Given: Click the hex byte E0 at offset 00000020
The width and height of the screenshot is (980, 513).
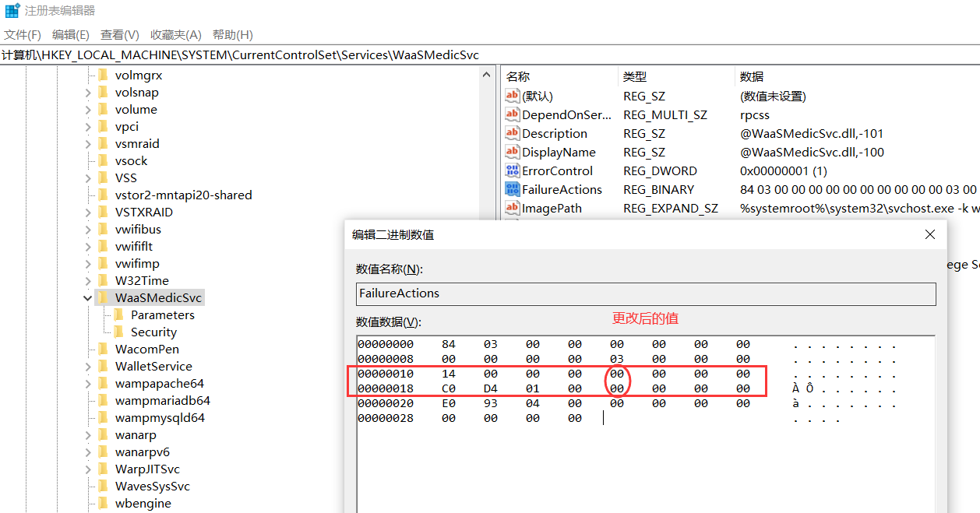Looking at the screenshot, I should coord(449,403).
